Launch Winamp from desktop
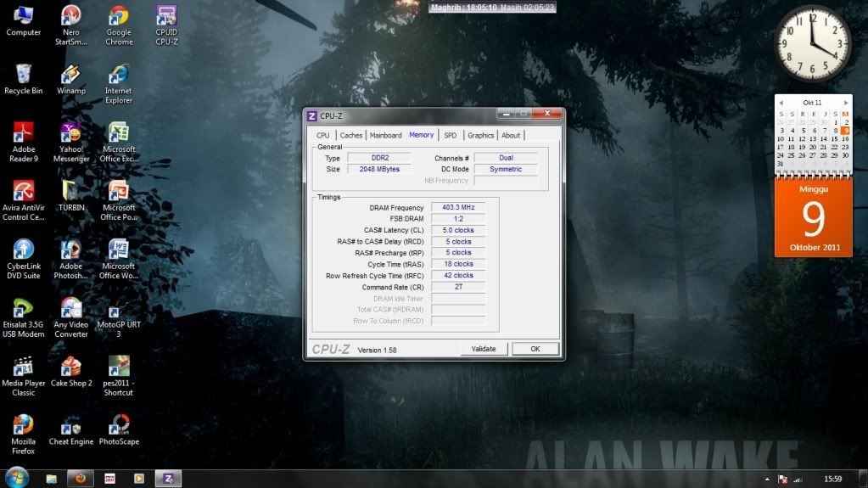This screenshot has height=488, width=868. pyautogui.click(x=71, y=79)
